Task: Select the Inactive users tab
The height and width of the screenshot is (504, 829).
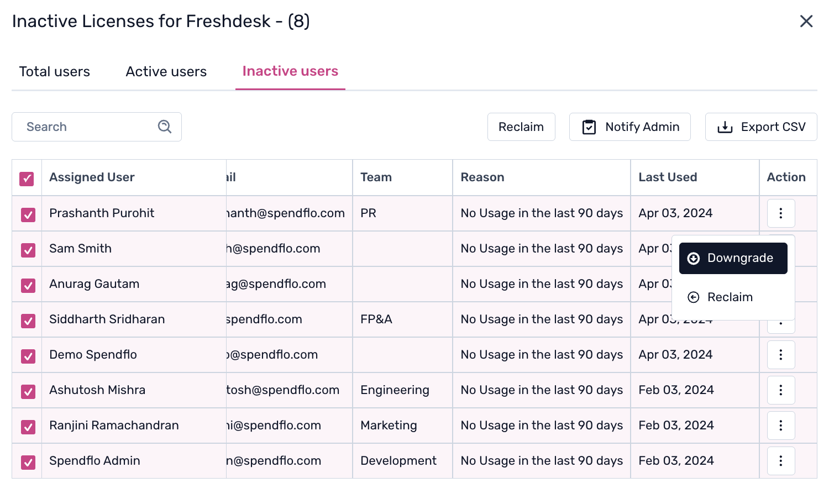Action: tap(290, 71)
